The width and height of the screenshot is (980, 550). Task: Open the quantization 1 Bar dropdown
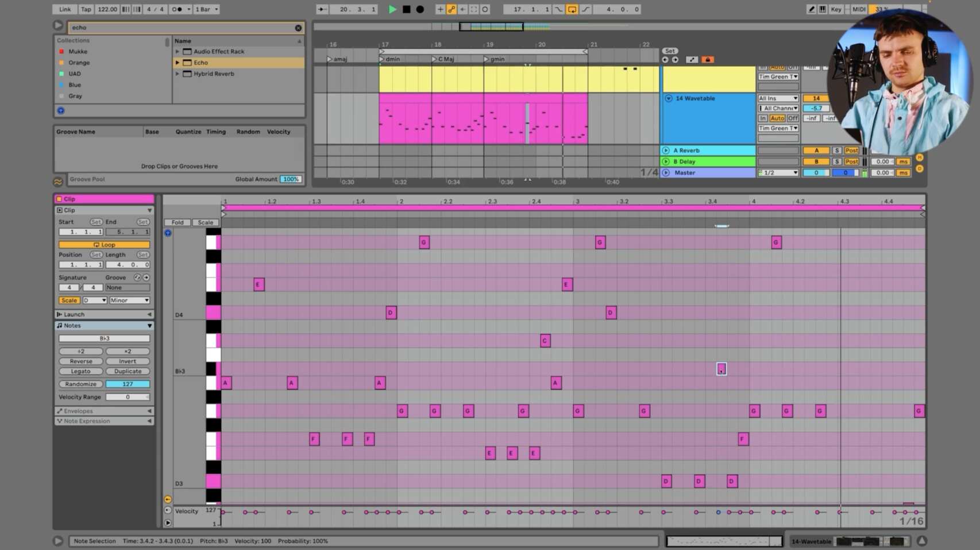click(207, 9)
